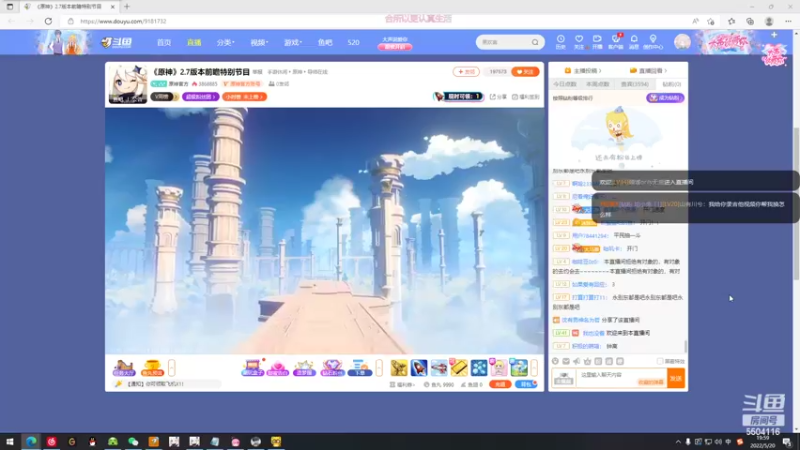Screen dimensions: 800x450
Task: Expand the 福利券 dropdown under the gift row
Action: click(403, 384)
